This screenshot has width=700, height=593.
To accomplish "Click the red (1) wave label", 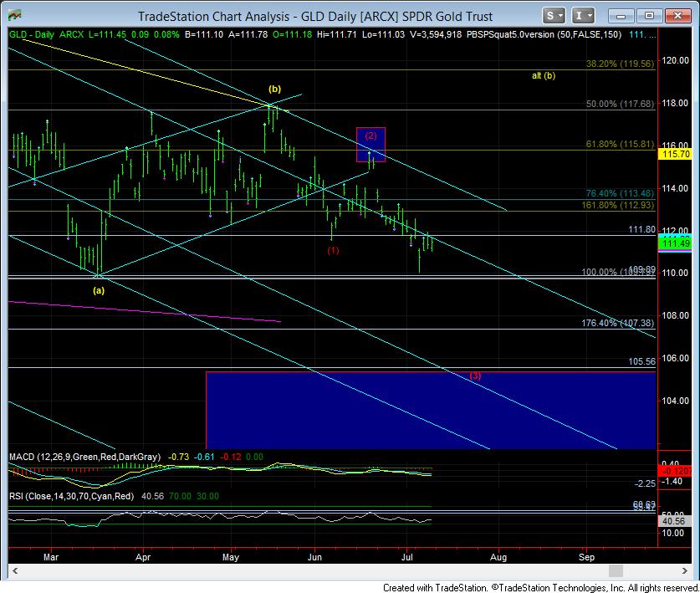I will [x=333, y=250].
